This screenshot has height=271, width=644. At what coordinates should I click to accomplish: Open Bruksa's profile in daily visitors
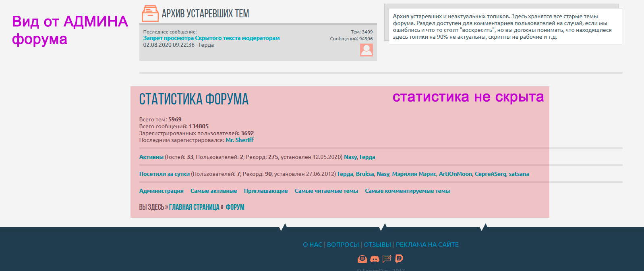click(364, 174)
